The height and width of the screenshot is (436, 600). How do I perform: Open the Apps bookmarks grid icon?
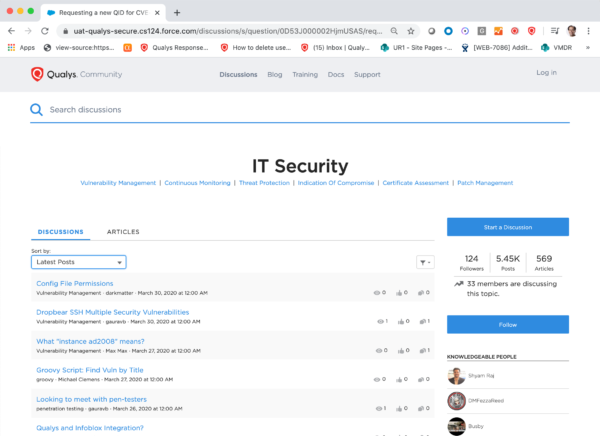click(x=11, y=47)
